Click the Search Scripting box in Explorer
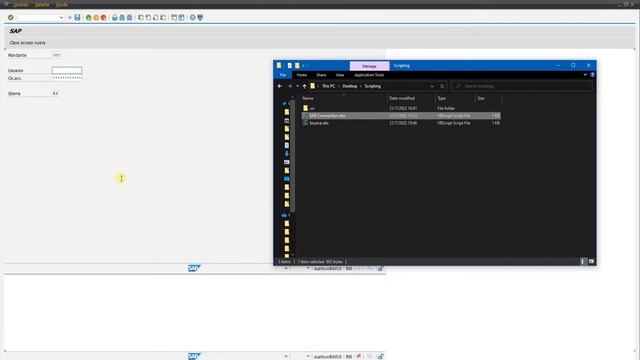The image size is (640, 360). coord(522,86)
